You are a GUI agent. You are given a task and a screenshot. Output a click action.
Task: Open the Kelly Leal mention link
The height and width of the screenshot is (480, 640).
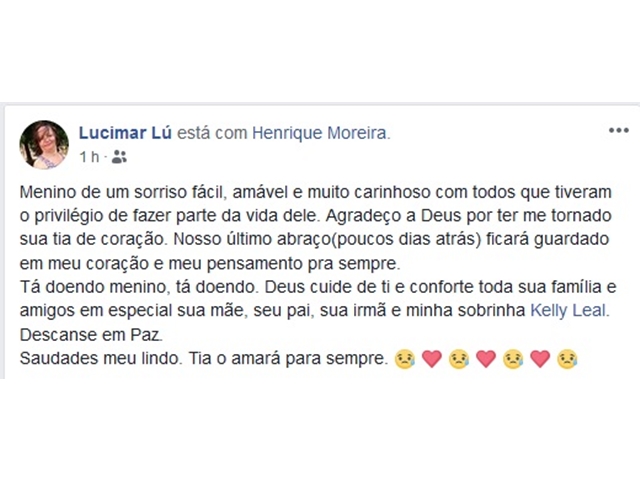(x=569, y=310)
